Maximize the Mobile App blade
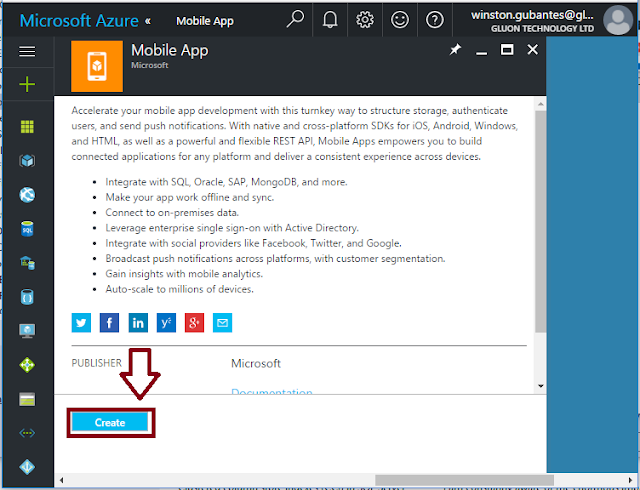This screenshot has height=490, width=640. [507, 50]
